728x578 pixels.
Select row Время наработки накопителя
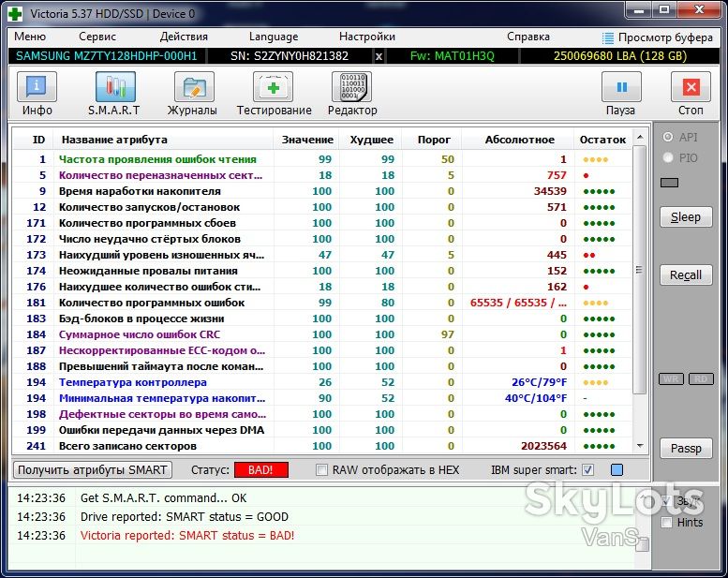coord(322,191)
